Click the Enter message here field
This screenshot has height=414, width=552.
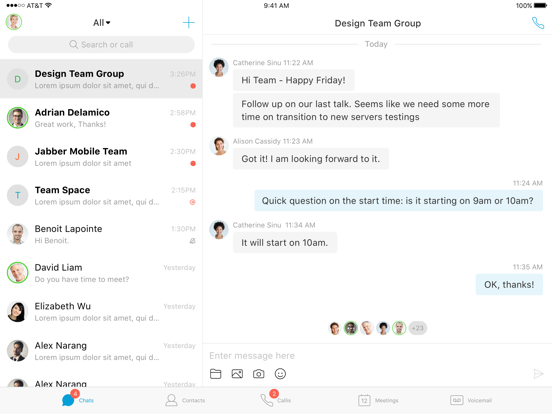377,356
